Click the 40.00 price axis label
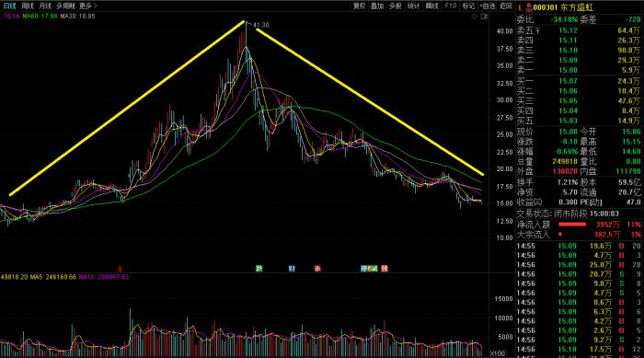The height and width of the screenshot is (358, 644). (504, 31)
